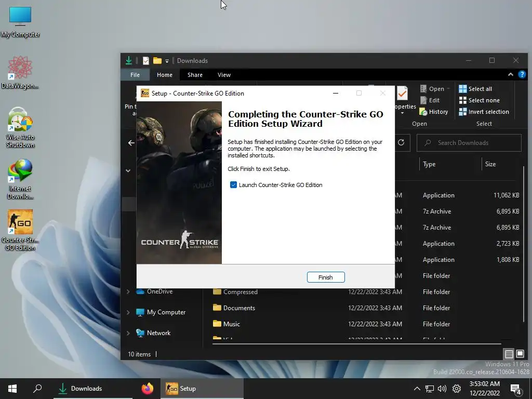Minimize the Setup wizard window
This screenshot has width=532, height=399.
(336, 94)
